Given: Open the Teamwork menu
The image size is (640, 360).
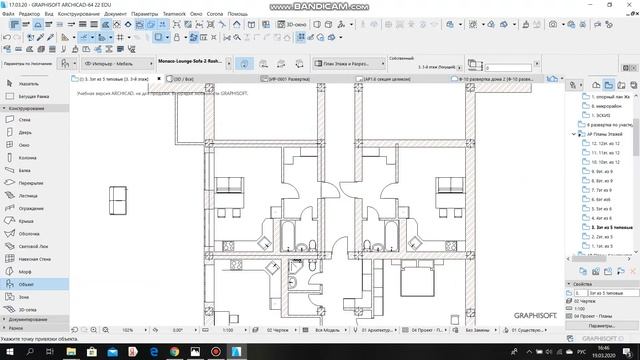Looking at the screenshot, I should [174, 14].
